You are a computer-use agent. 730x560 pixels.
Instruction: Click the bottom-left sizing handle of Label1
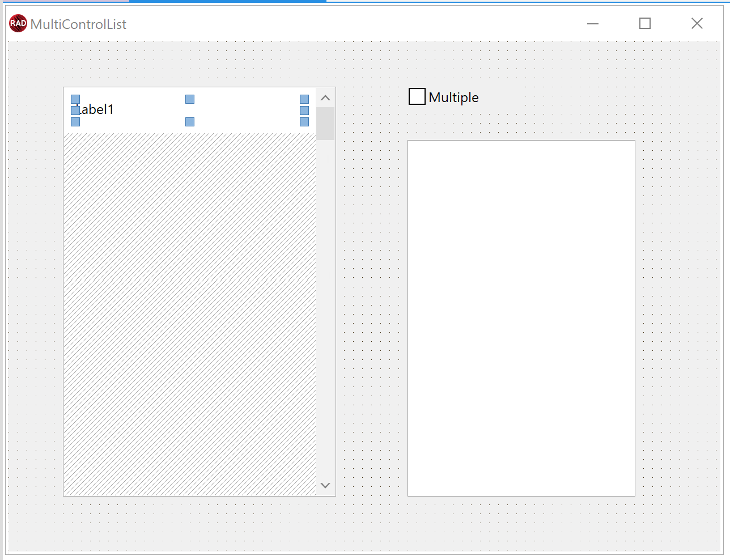click(x=75, y=122)
